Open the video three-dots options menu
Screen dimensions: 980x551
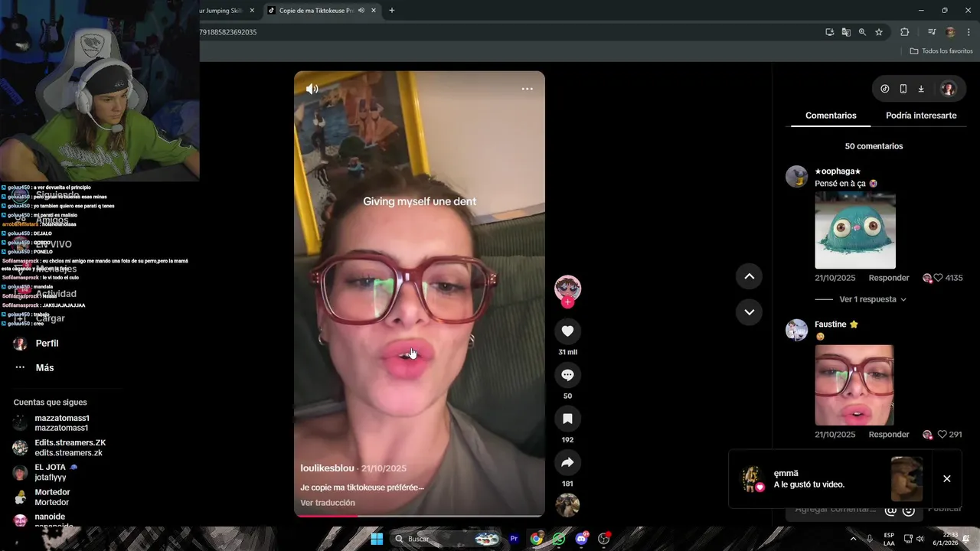[528, 89]
